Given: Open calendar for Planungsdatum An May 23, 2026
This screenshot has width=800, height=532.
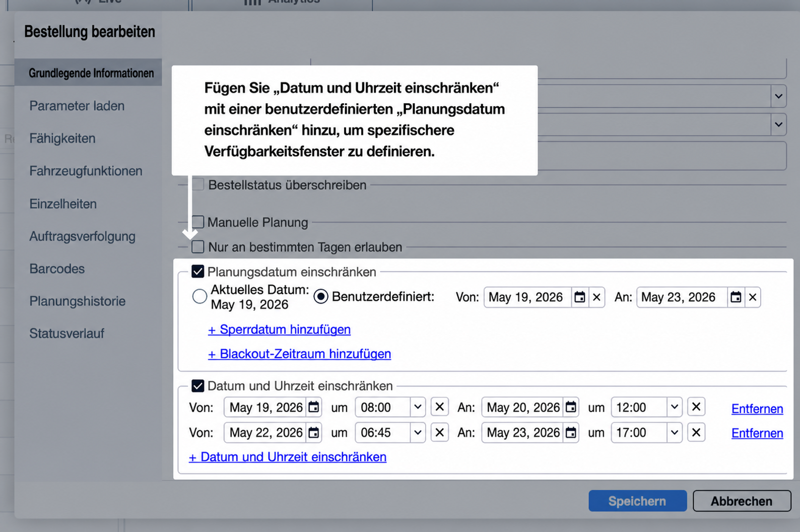Looking at the screenshot, I should 736,297.
